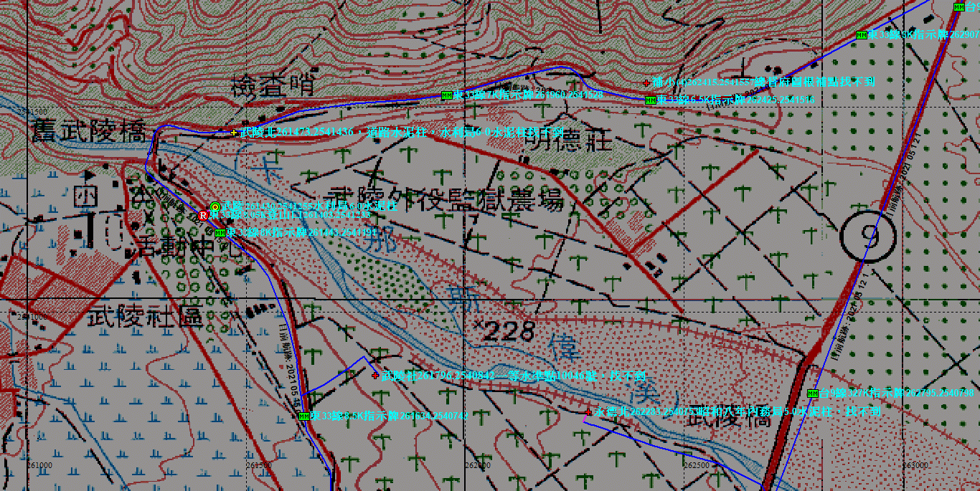Image resolution: width=980 pixels, height=491 pixels.
Task: Click the yellow-green target icon at 武陵
Action: click(x=215, y=206)
